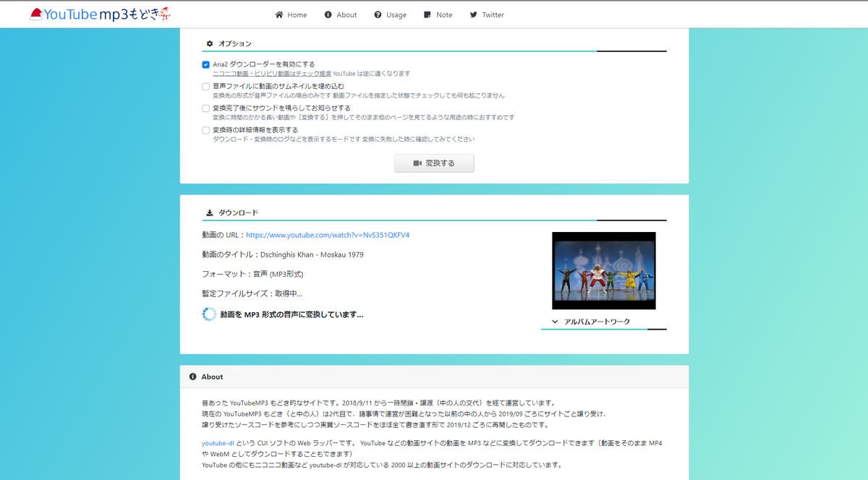Click the Note sticky-note icon

point(427,14)
